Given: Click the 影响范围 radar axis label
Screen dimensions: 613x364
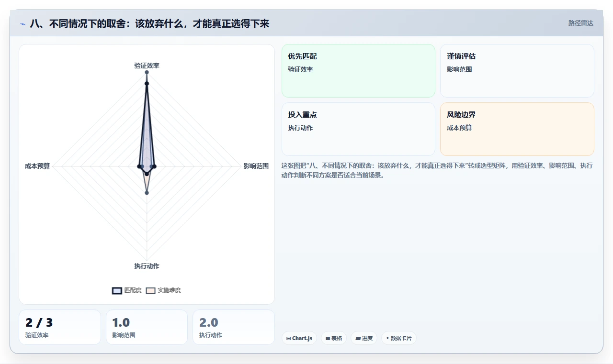Looking at the screenshot, I should pyautogui.click(x=256, y=166).
